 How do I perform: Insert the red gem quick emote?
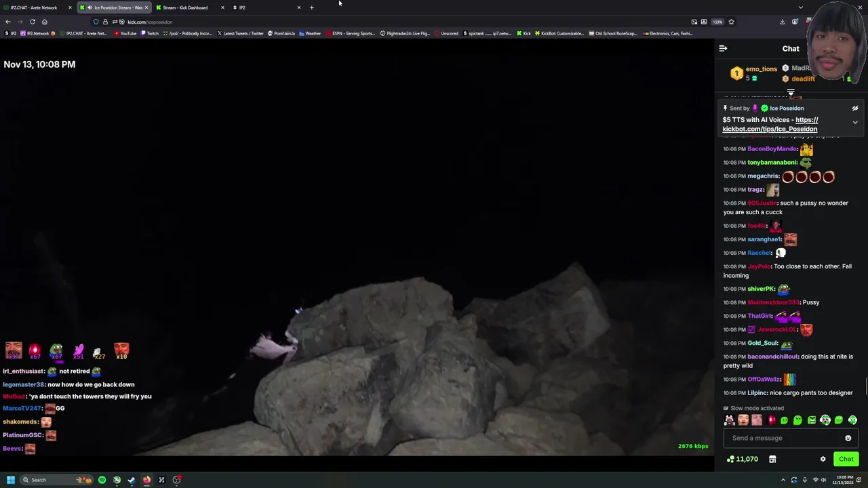point(771,420)
